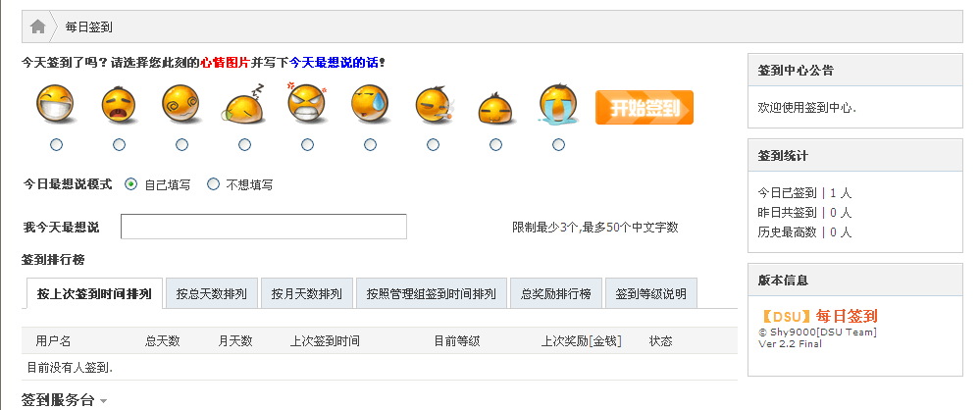This screenshot has width=980, height=410.
Task: Click the bored flat-face mood emoticon
Action: pyautogui.click(x=496, y=108)
